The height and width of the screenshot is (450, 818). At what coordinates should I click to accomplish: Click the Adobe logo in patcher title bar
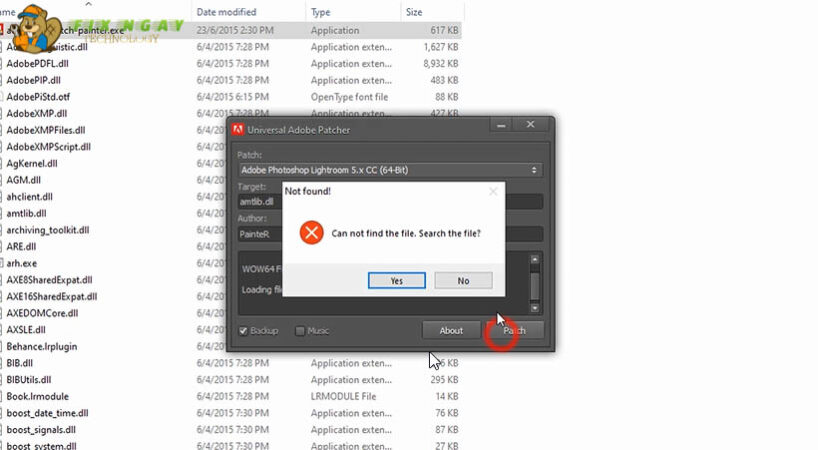click(239, 129)
